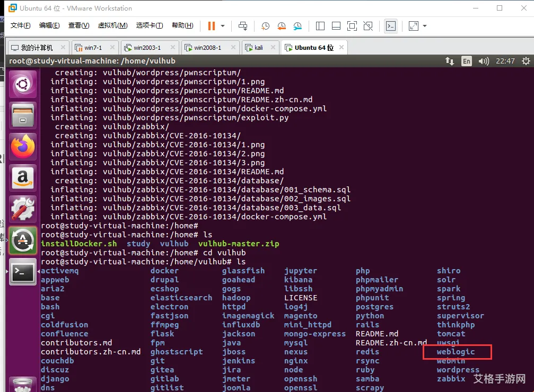Click the stretch guest display icon

click(x=414, y=26)
